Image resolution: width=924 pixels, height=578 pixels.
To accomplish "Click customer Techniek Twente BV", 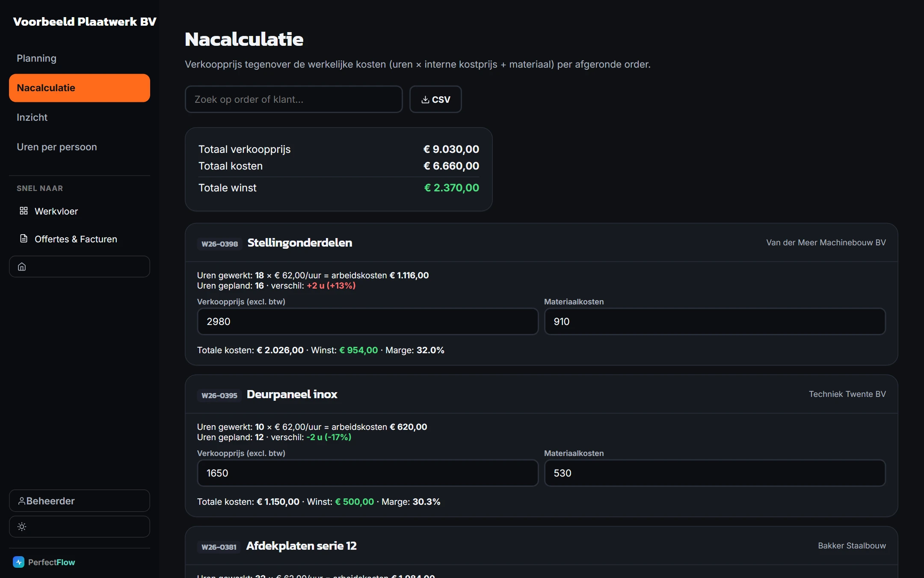I will click(847, 394).
